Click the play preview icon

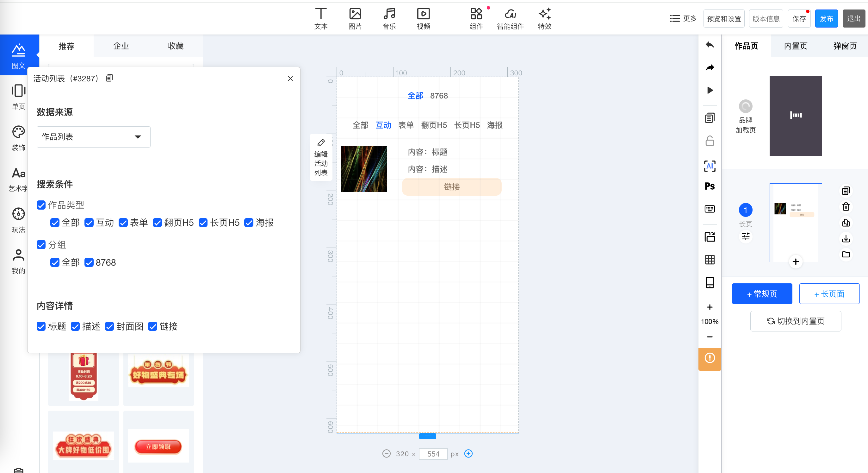[x=710, y=90]
